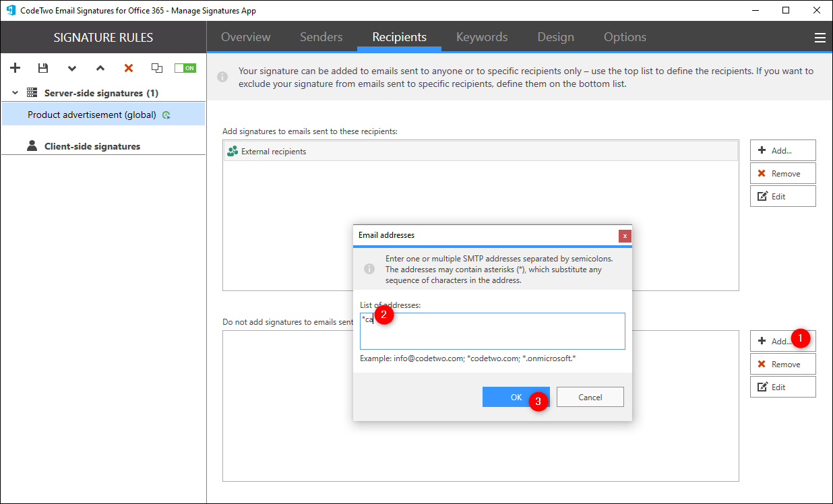Cancel the Email addresses dialog
Image resolution: width=833 pixels, height=504 pixels.
[x=590, y=397]
